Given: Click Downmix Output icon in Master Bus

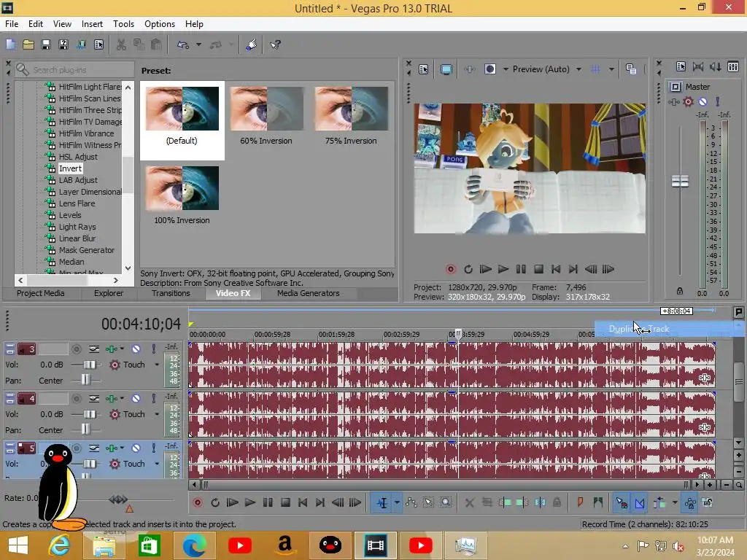Looking at the screenshot, I should [x=698, y=66].
